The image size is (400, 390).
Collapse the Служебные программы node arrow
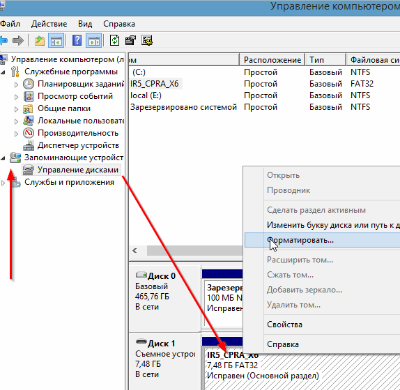[3, 72]
